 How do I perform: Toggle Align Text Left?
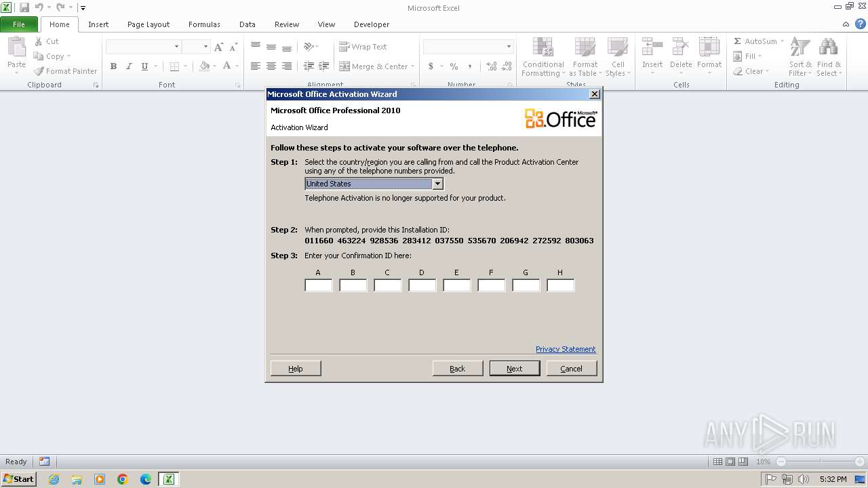click(x=256, y=66)
